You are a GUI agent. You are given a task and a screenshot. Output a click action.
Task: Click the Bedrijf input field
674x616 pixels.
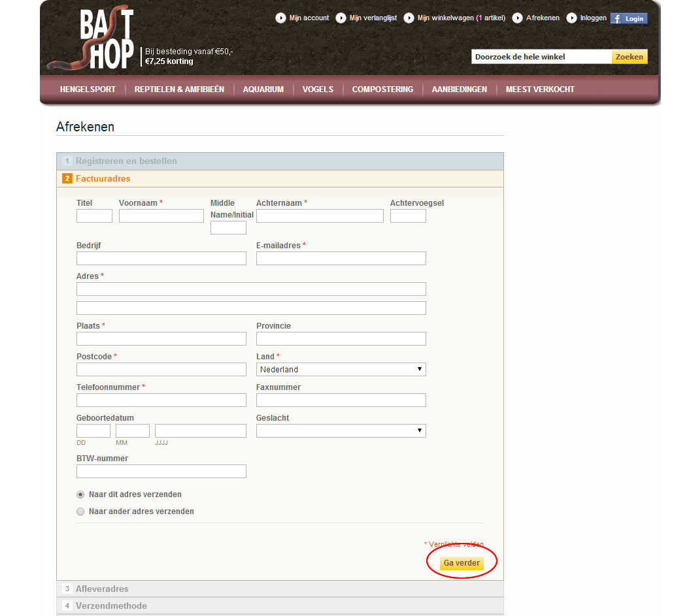pos(161,258)
